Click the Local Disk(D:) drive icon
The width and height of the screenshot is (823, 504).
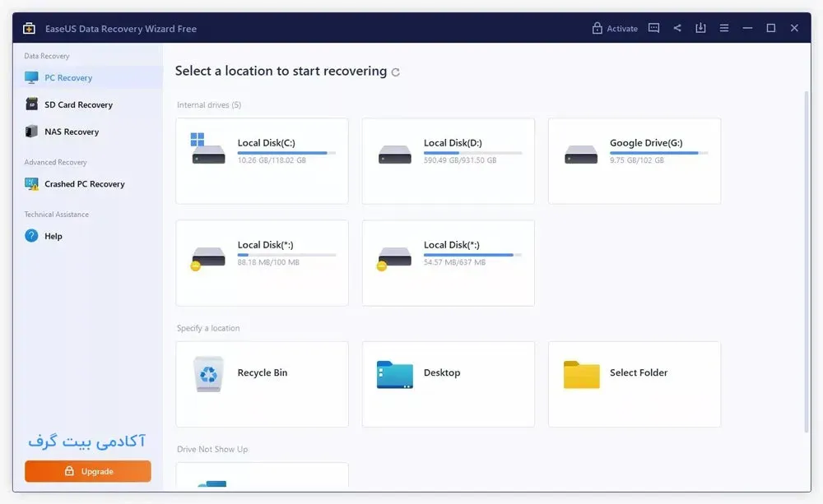[395, 155]
